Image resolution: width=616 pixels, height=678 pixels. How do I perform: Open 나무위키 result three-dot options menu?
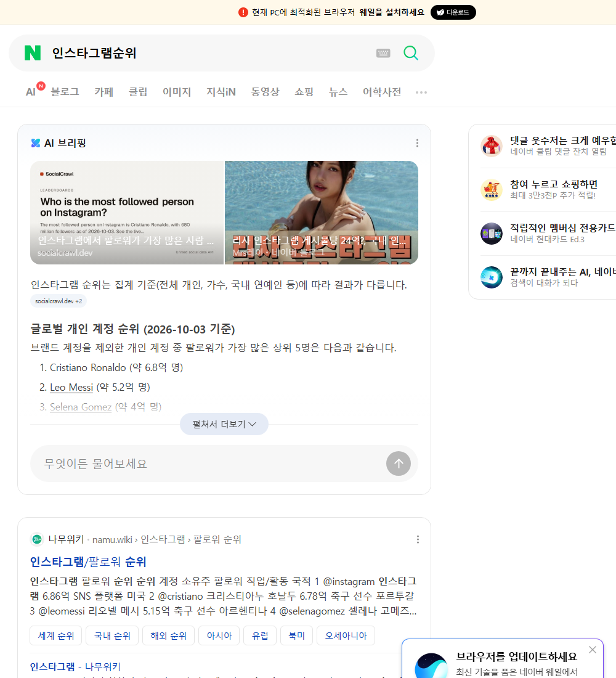418,539
